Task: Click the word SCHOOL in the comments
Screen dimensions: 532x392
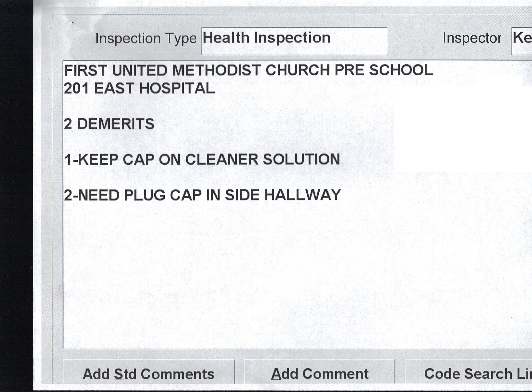Action: [401, 70]
